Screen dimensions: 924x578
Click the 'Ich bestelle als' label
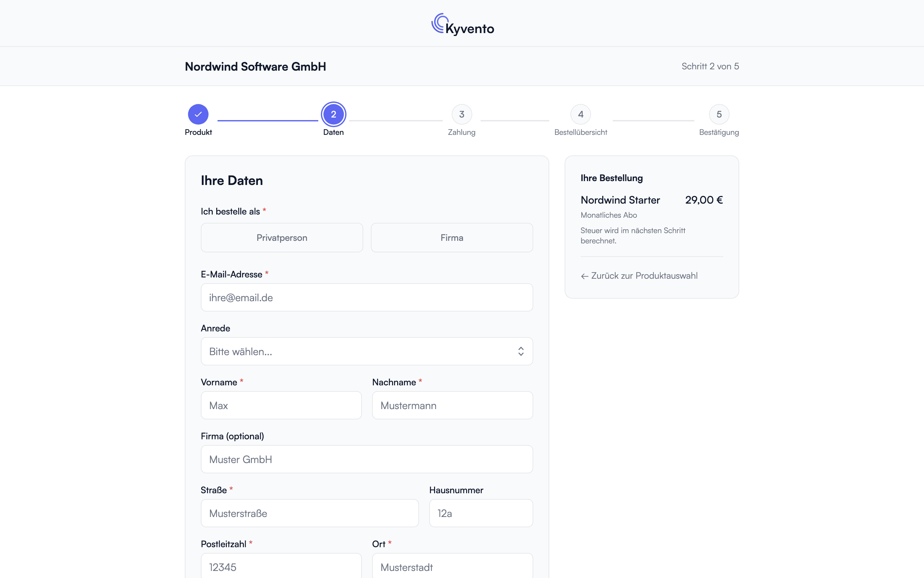[230, 211]
